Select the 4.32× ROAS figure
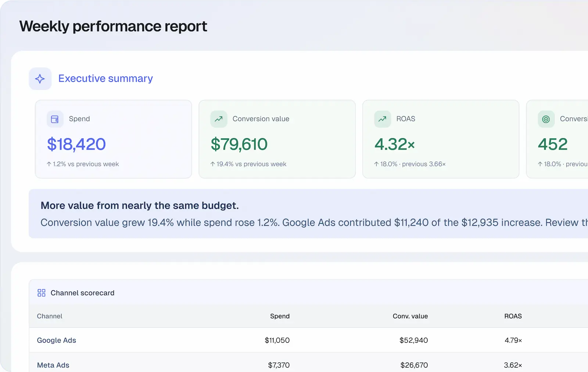588x372 pixels. pyautogui.click(x=395, y=144)
